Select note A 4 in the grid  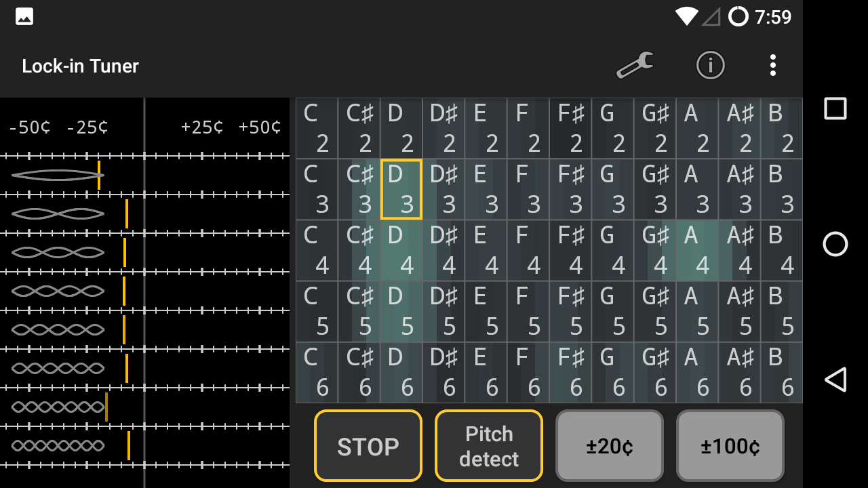(x=697, y=250)
